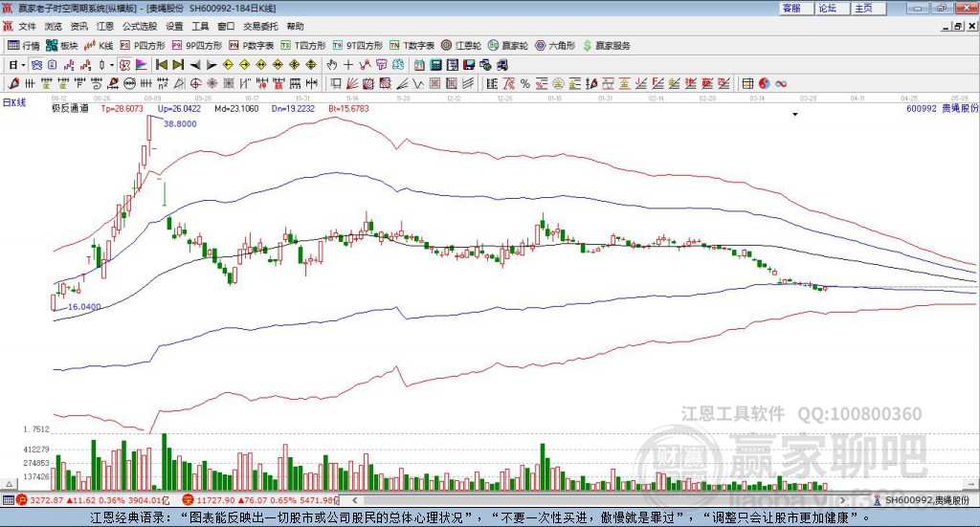The image size is (980, 527).
Task: Click the 客服 button in title bar
Action: 796,8
